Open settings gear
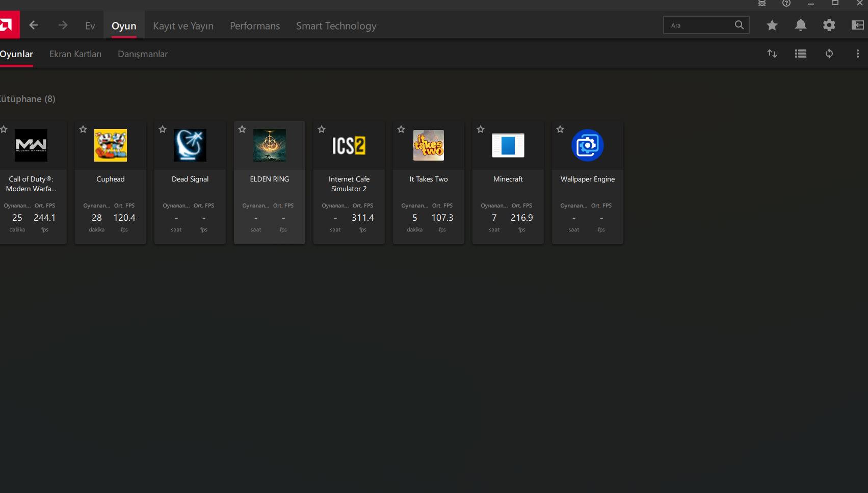Viewport: 868px width, 493px height. (x=829, y=25)
